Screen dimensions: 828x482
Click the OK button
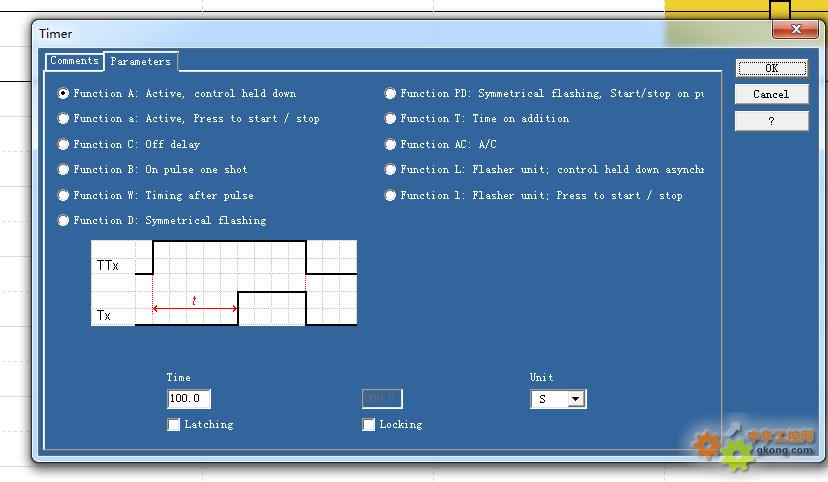[x=771, y=68]
